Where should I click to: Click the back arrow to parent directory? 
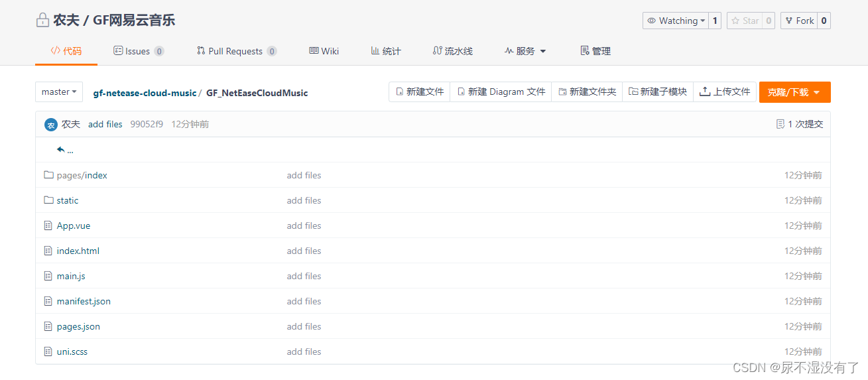61,150
